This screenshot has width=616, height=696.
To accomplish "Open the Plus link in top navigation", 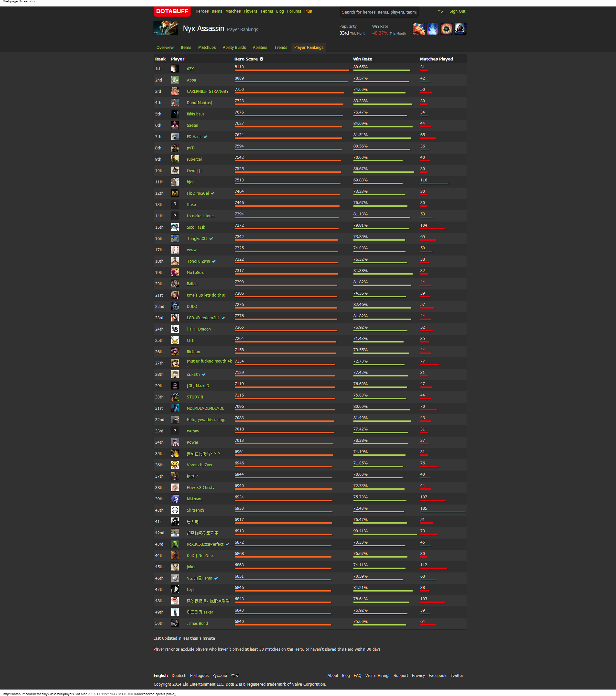I will pos(308,11).
